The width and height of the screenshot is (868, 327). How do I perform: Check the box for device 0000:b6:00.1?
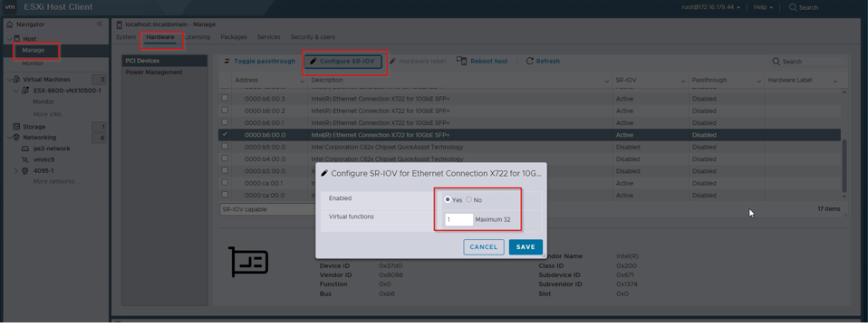coord(225,121)
